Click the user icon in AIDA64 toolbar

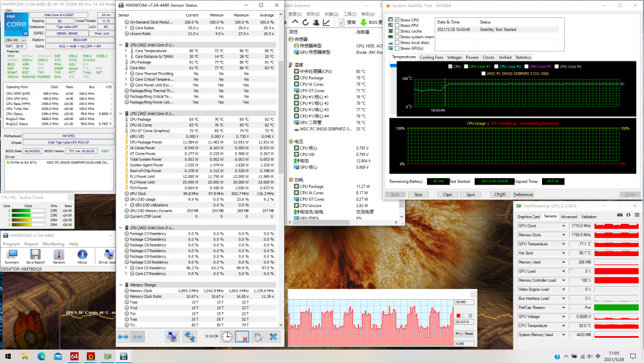(316, 22)
